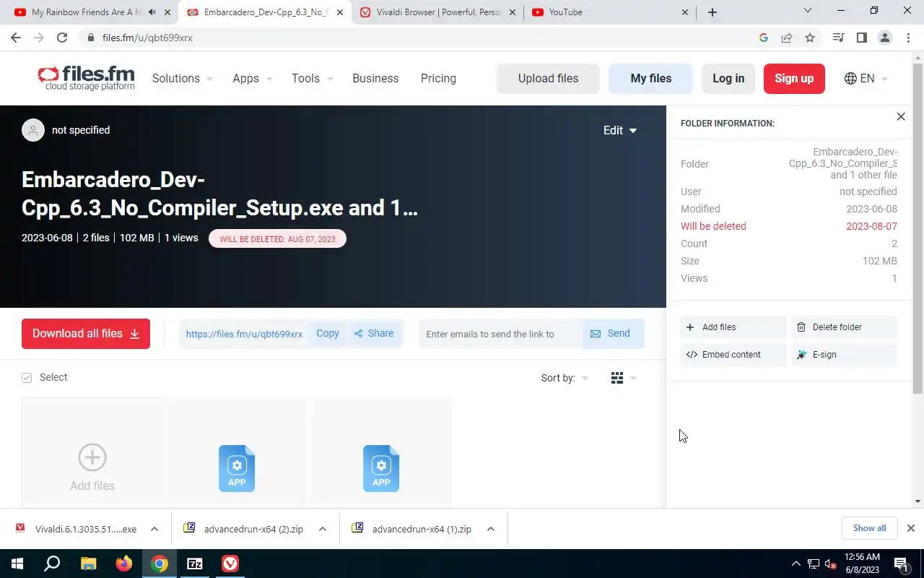924x578 pixels.
Task: Open Vivaldi from the taskbar
Action: [x=230, y=564]
